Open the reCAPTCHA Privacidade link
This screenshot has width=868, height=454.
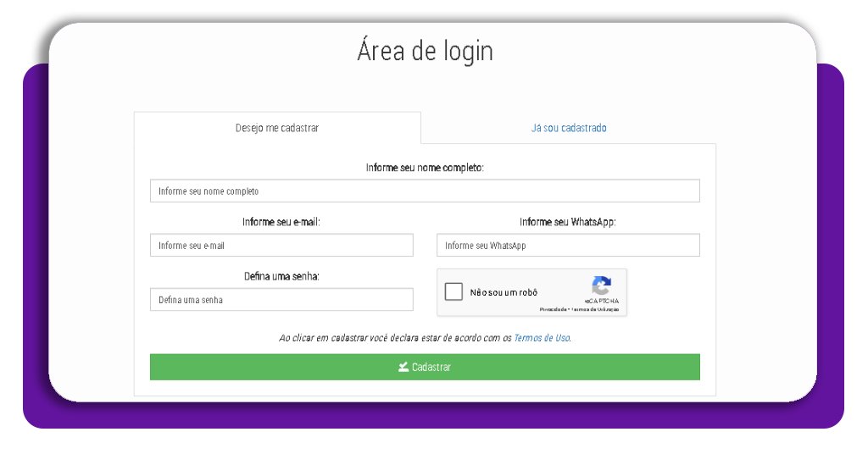(554, 310)
